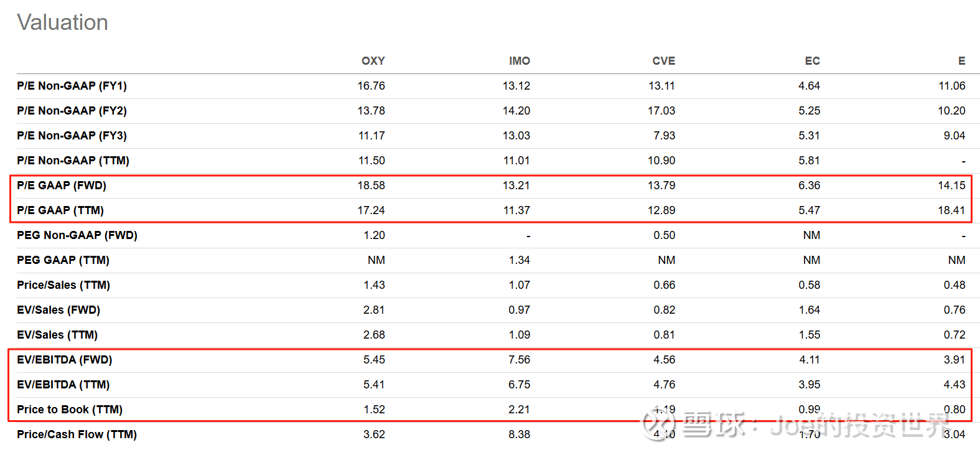Click the IMO column header
Image resolution: width=980 pixels, height=455 pixels.
point(520,61)
